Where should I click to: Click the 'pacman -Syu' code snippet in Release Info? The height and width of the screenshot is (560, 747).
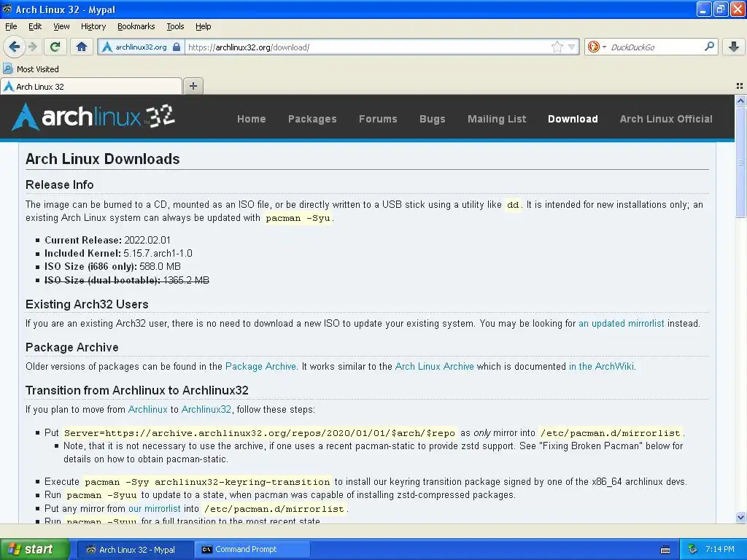(x=298, y=218)
